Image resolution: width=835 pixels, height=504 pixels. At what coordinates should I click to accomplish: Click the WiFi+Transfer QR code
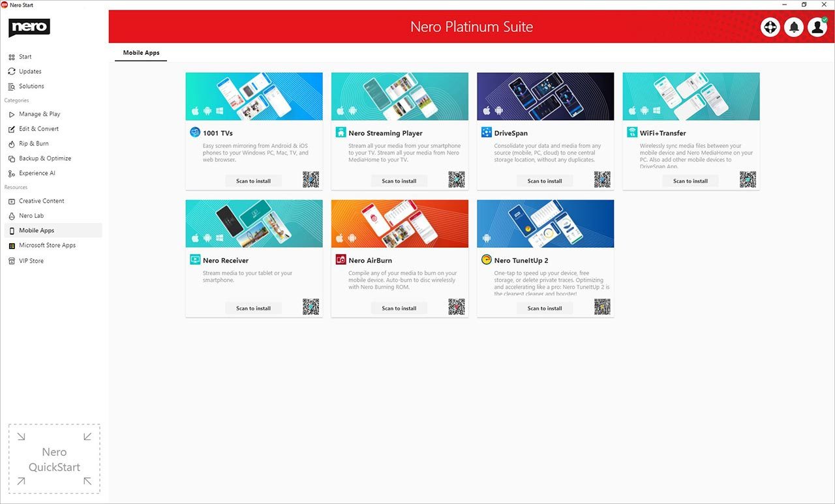748,180
